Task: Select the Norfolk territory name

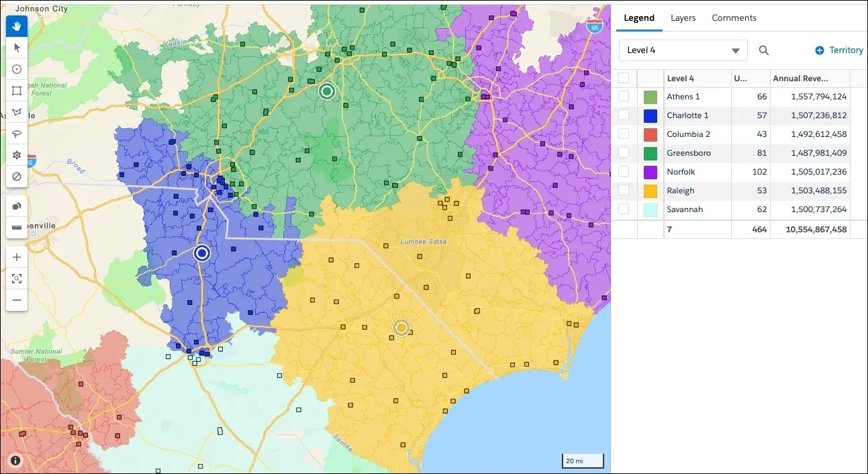Action: pyautogui.click(x=681, y=172)
